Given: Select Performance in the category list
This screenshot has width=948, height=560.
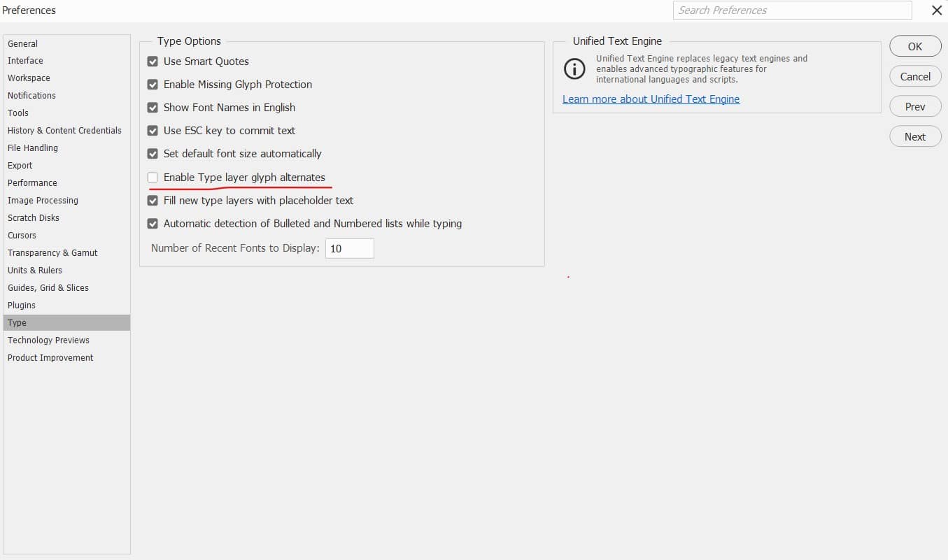Looking at the screenshot, I should coord(32,183).
